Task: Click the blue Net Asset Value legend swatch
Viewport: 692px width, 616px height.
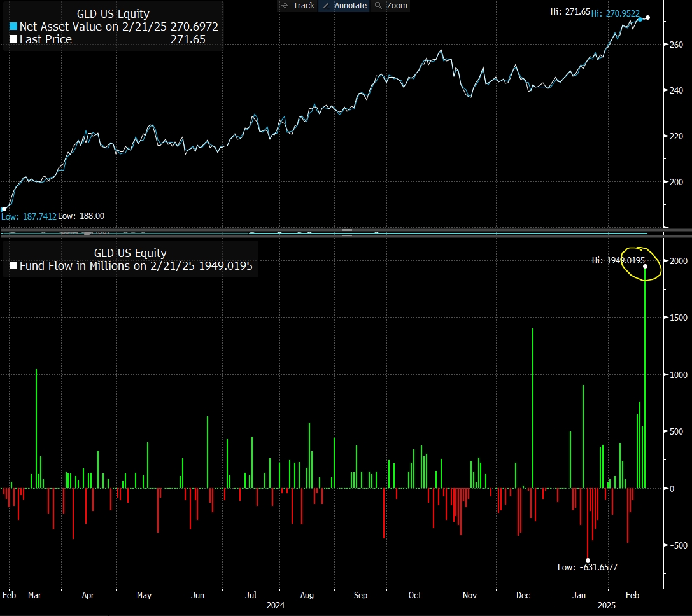Action: tap(13, 27)
